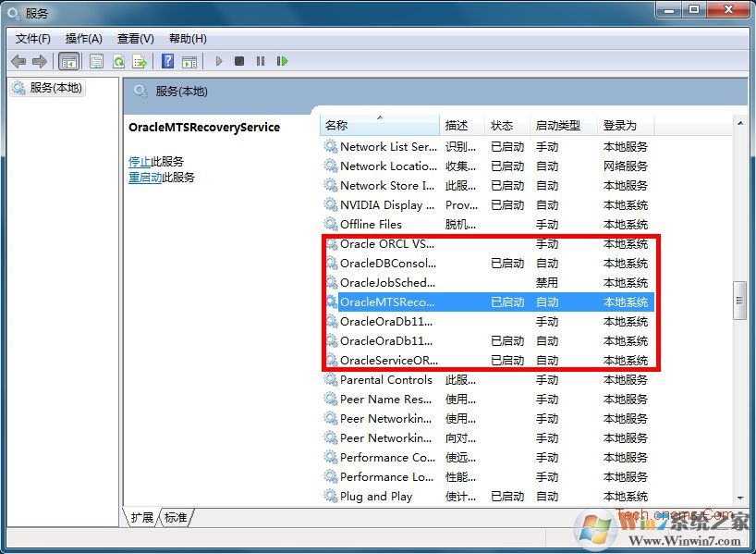Toggle the Show/Hide Console Tree icon

pyautogui.click(x=68, y=61)
